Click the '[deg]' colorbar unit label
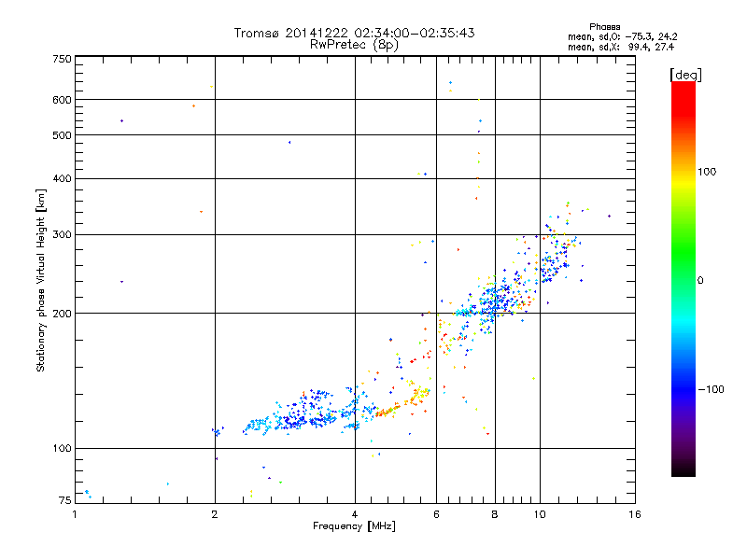Image resolution: width=747 pixels, height=560 pixels. coord(685,75)
